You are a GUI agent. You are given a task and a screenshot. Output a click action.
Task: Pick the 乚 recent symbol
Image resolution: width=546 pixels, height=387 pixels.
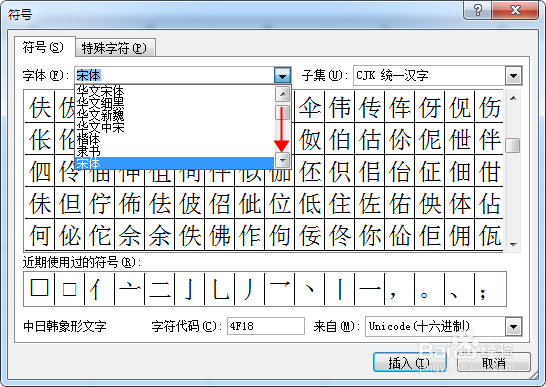click(219, 289)
